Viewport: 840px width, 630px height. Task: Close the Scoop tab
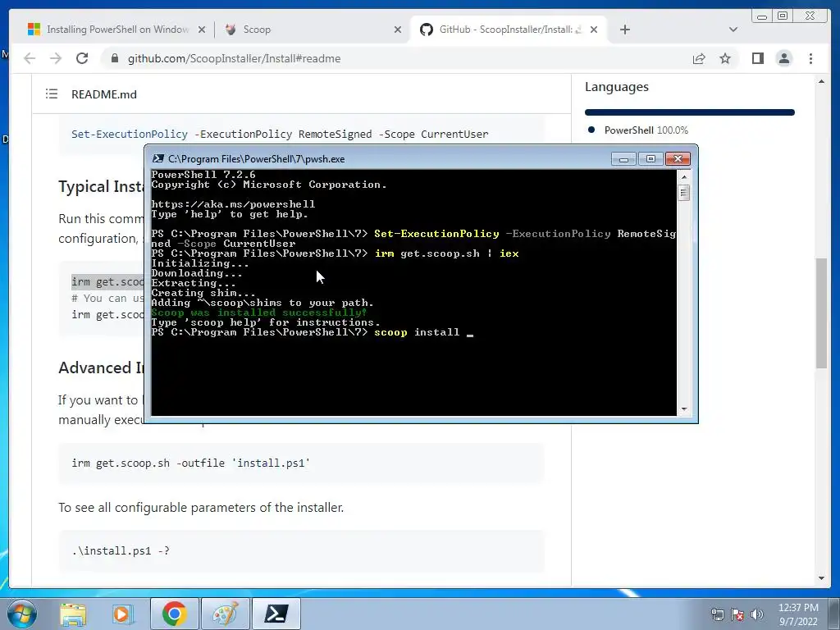coord(398,30)
